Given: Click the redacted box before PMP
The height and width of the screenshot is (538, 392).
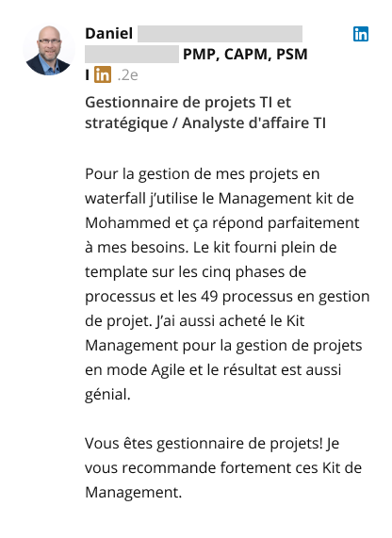Looking at the screenshot, I should coord(132,55).
